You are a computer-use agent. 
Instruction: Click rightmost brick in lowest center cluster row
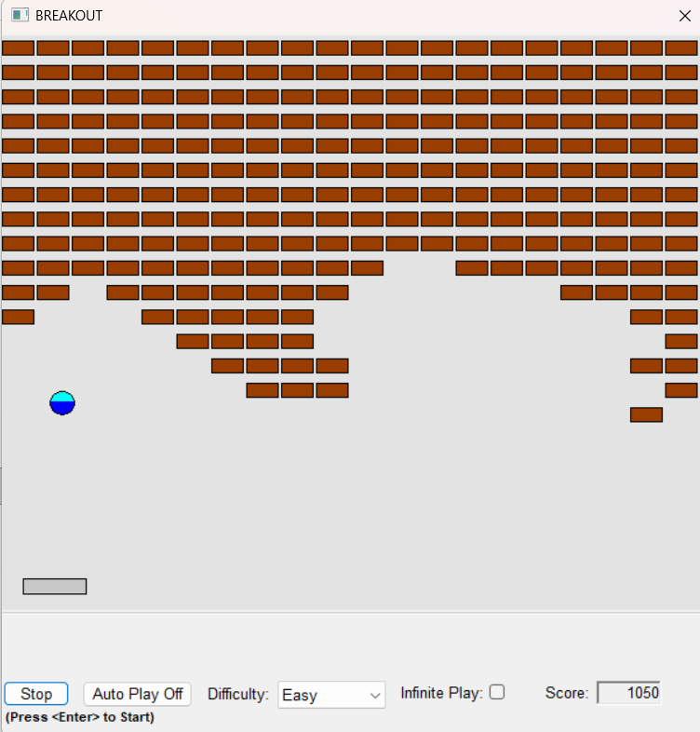[332, 390]
